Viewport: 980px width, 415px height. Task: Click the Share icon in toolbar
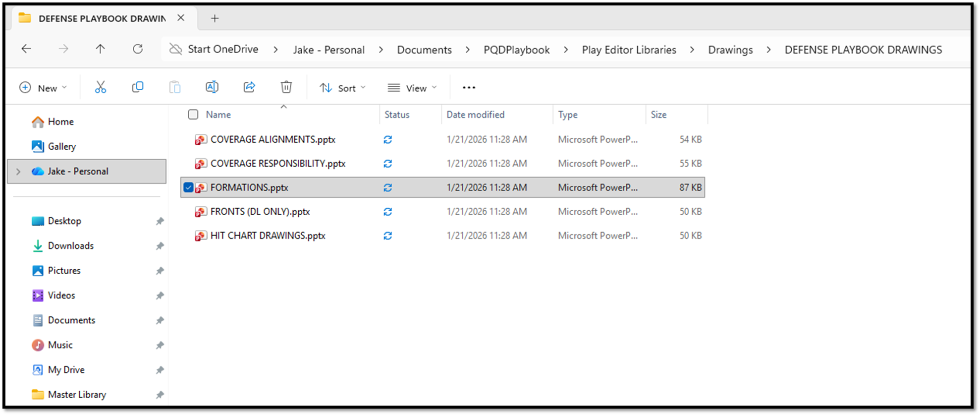pos(249,88)
